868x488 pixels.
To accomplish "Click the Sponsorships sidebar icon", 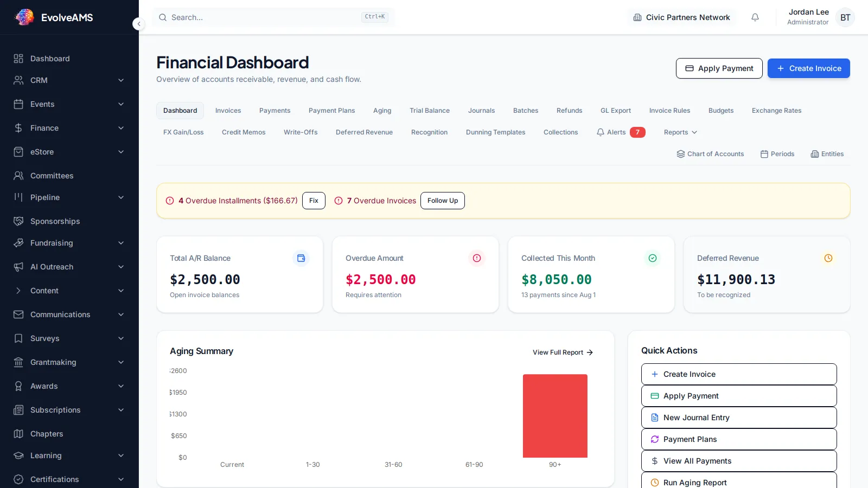I will point(18,221).
